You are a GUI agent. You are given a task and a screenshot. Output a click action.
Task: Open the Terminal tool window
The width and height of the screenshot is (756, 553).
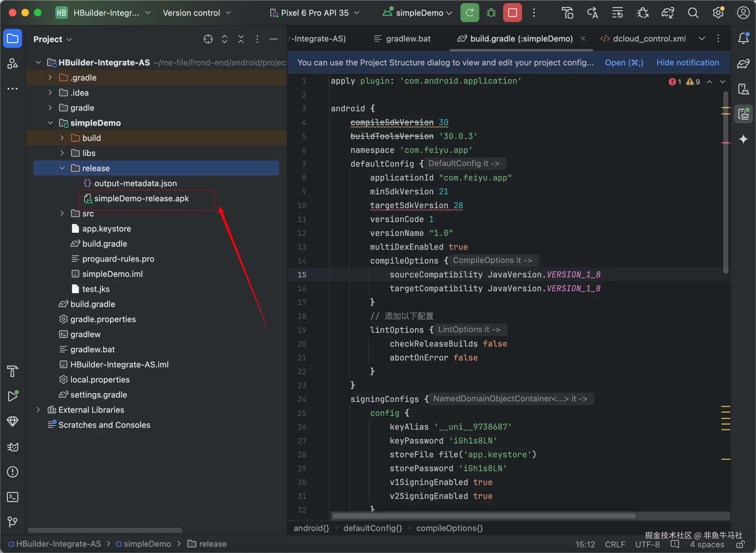[12, 497]
